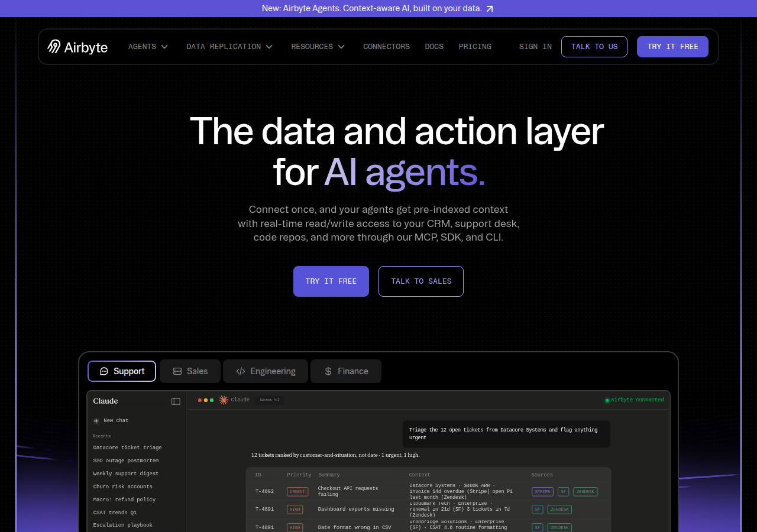Click the Airbyte logo icon
757x532 pixels.
[54, 47]
